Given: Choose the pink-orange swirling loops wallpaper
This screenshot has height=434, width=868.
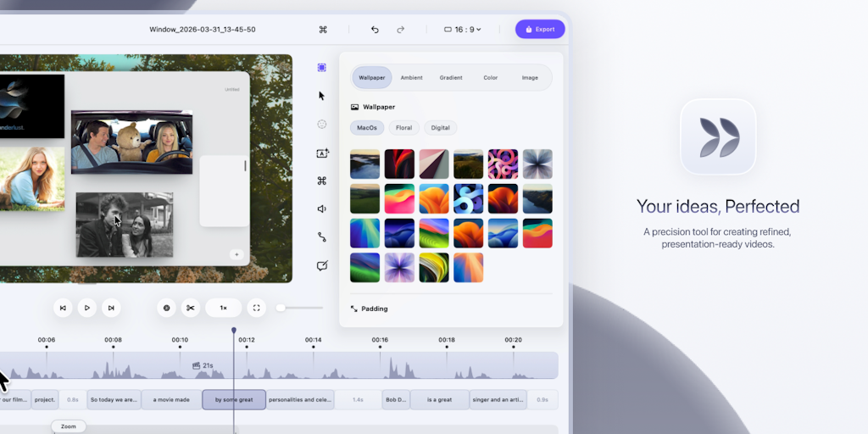Looking at the screenshot, I should pos(504,164).
